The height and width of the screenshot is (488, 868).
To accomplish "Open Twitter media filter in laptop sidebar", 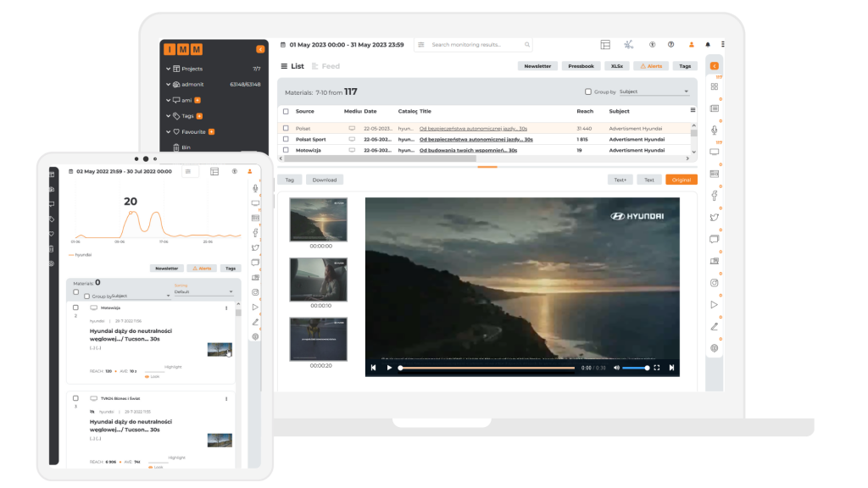I will point(714,218).
